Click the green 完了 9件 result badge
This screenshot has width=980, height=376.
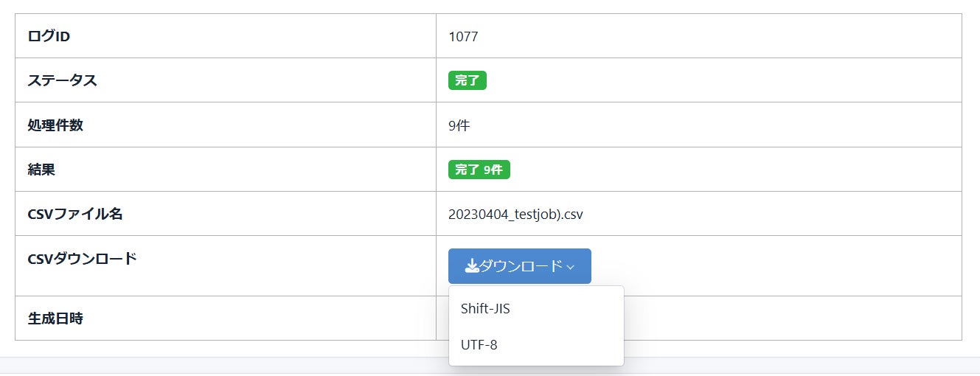[x=479, y=170]
